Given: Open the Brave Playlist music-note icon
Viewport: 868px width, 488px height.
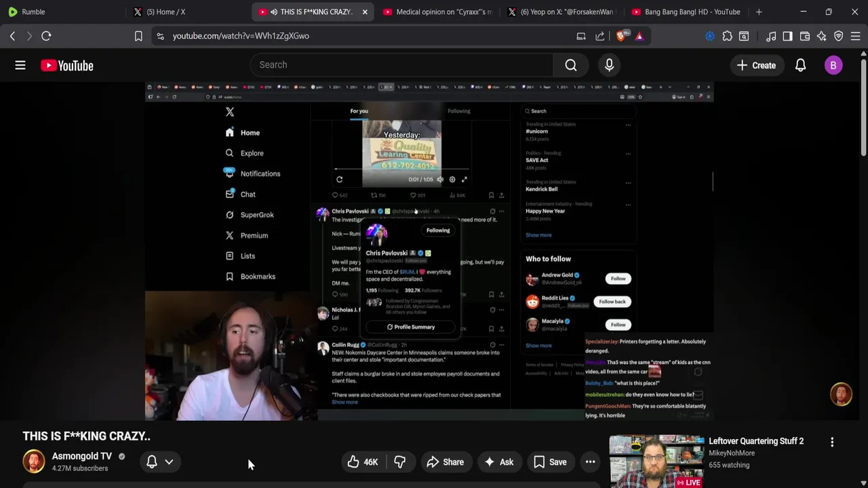Looking at the screenshot, I should [771, 36].
